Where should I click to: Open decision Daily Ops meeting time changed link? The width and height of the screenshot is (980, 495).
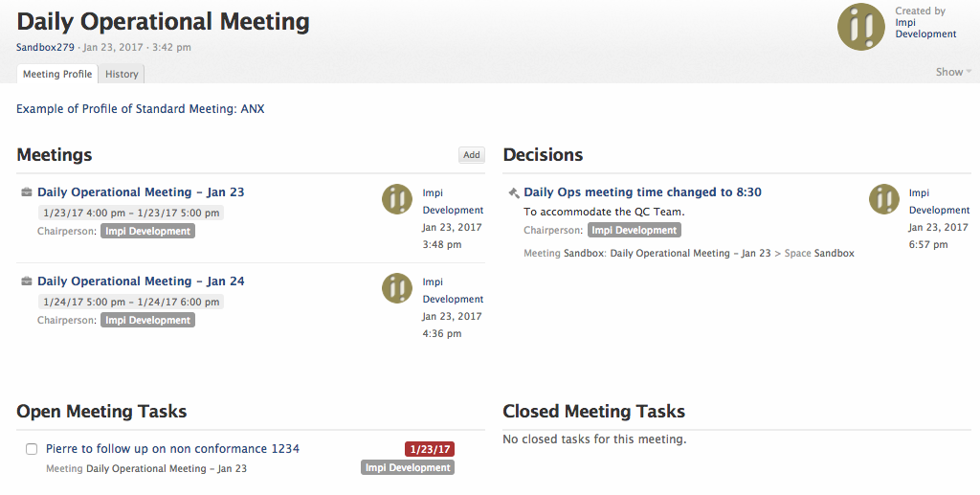(642, 192)
